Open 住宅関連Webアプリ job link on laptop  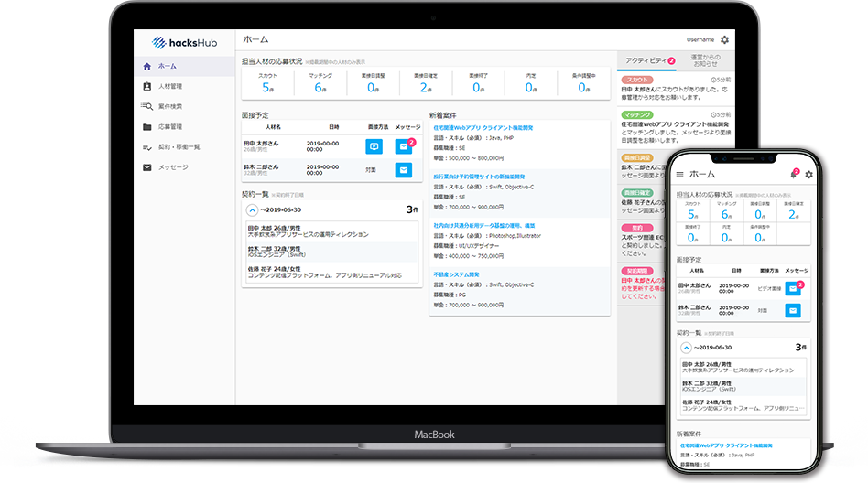[482, 127]
